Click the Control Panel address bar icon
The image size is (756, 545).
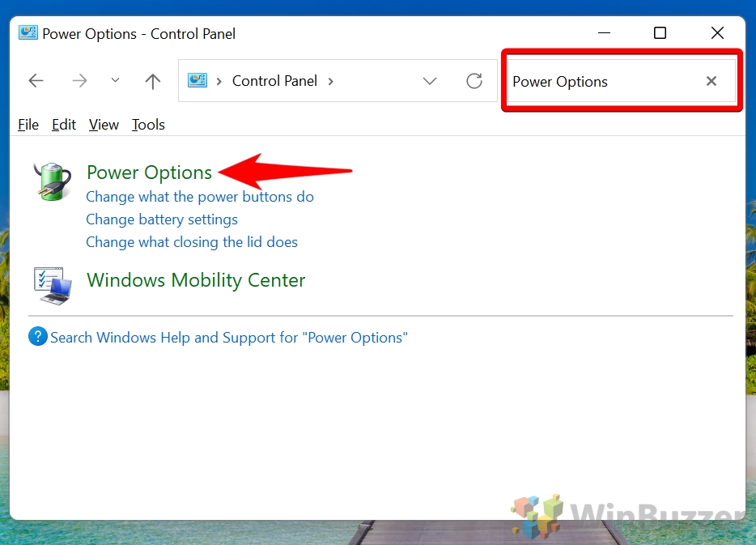click(x=197, y=80)
